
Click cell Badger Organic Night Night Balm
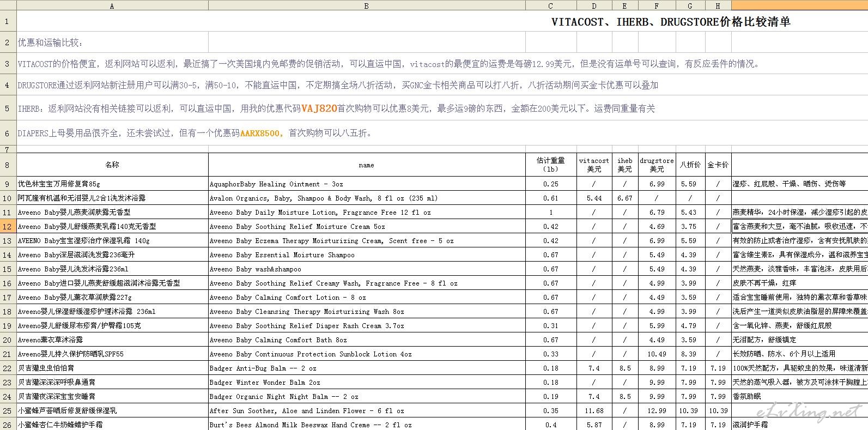coord(367,396)
